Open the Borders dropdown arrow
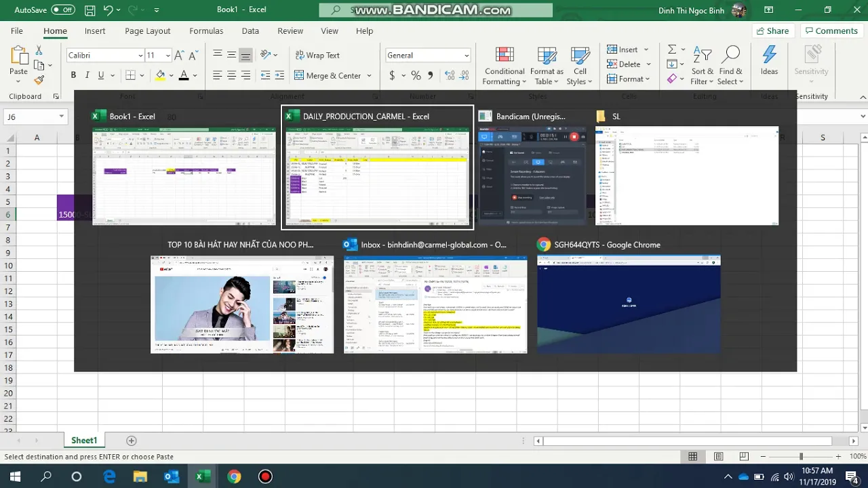868x488 pixels. pyautogui.click(x=143, y=75)
